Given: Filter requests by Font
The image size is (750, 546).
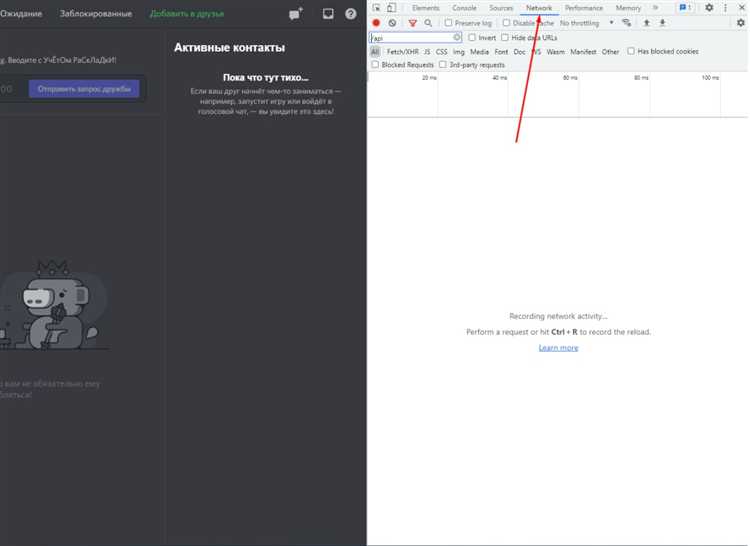Looking at the screenshot, I should (501, 52).
